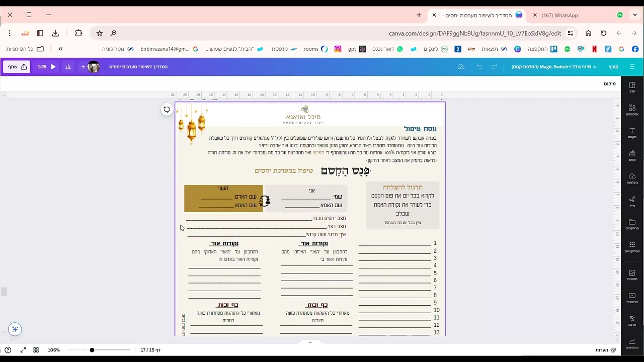Viewport: 644px width, 362px height.
Task: Open the browser three-dot menu
Action: (x=10, y=33)
